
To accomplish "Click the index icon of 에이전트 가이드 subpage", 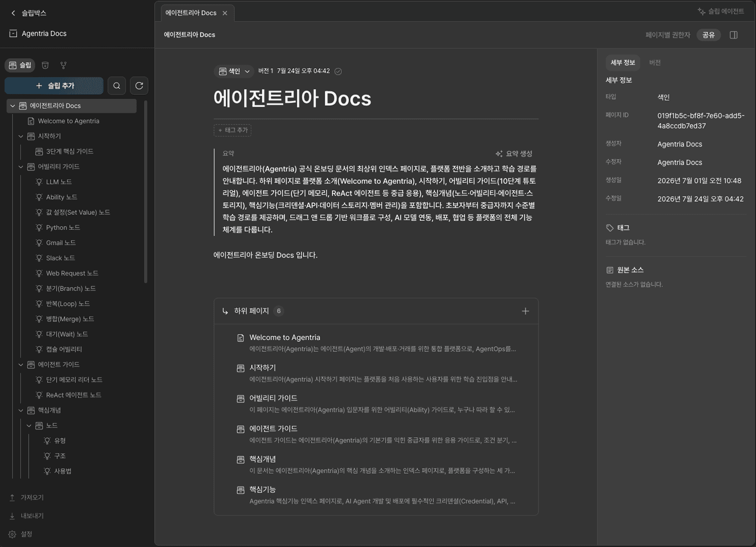I will coord(241,429).
